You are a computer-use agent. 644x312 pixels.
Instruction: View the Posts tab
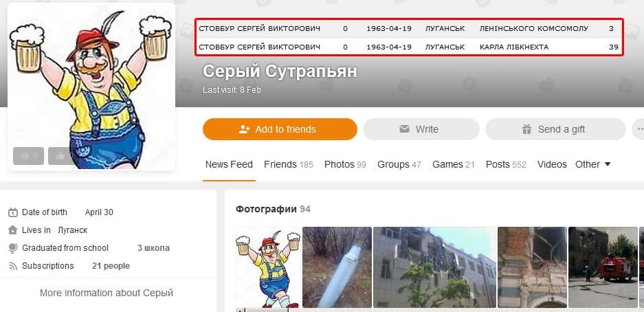(506, 165)
